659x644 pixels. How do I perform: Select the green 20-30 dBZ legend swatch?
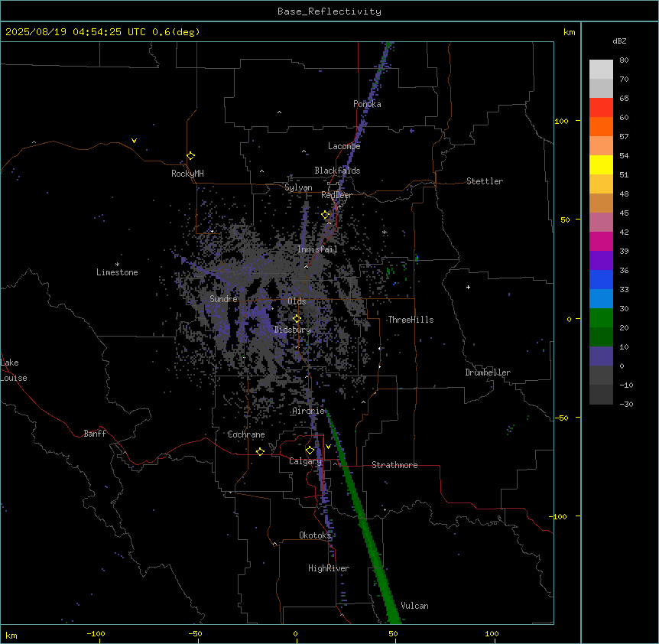tap(601, 318)
